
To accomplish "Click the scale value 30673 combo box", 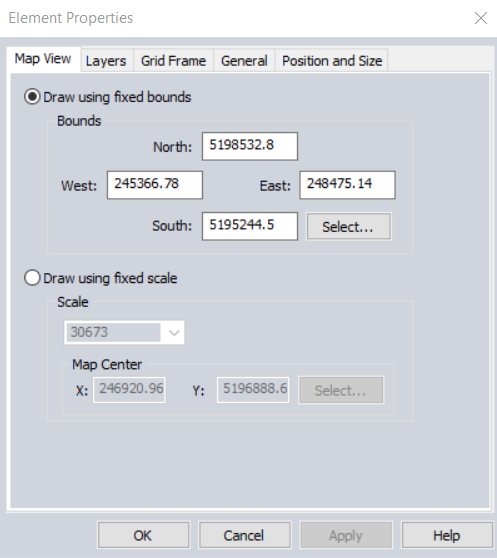I will (x=124, y=333).
